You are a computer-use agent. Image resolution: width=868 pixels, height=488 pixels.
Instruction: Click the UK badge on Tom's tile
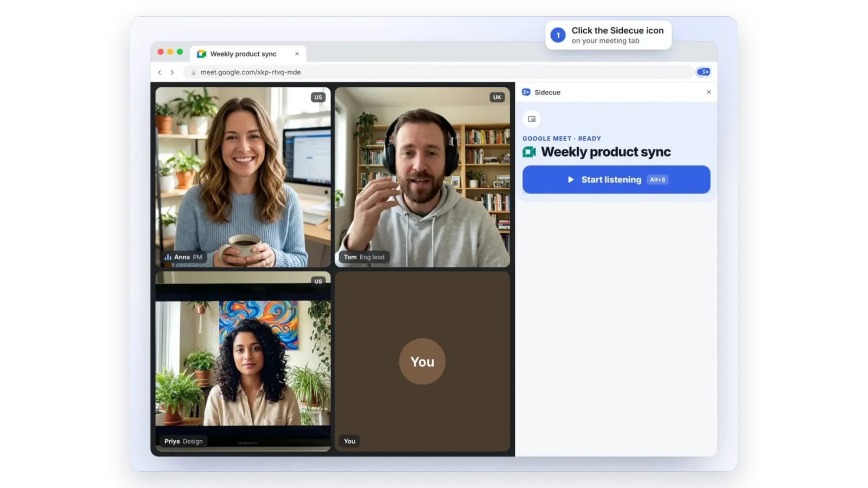point(497,97)
